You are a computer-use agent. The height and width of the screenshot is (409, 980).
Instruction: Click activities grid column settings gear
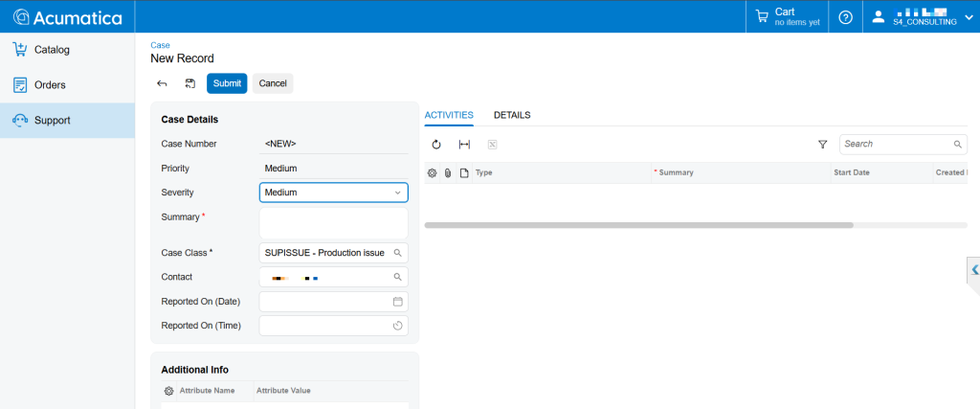point(432,172)
